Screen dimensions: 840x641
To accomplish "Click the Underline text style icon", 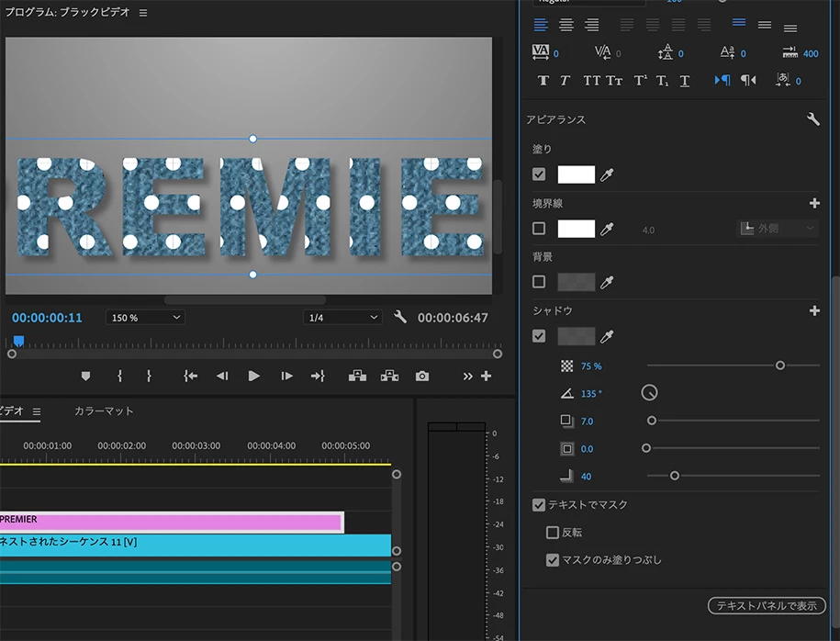I will [x=685, y=81].
